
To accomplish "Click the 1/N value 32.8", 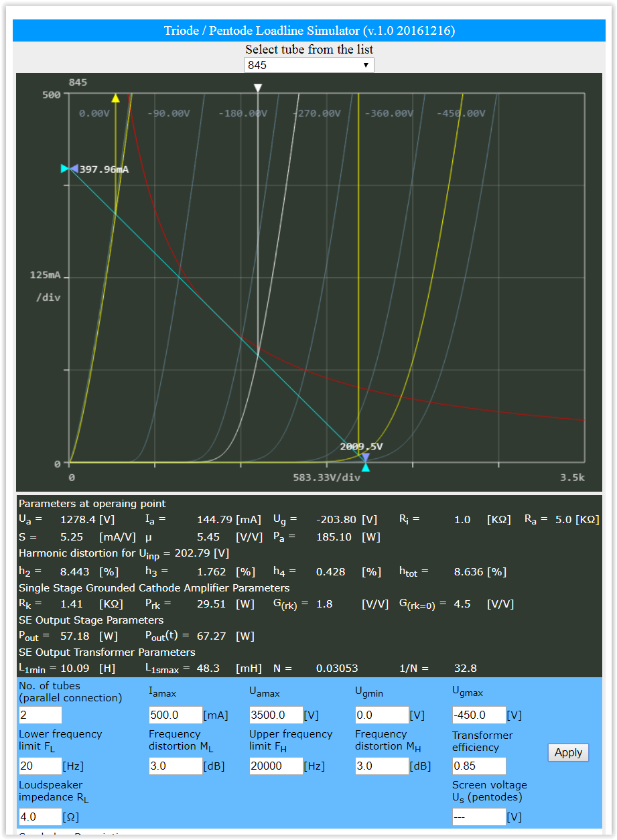I will click(465, 669).
